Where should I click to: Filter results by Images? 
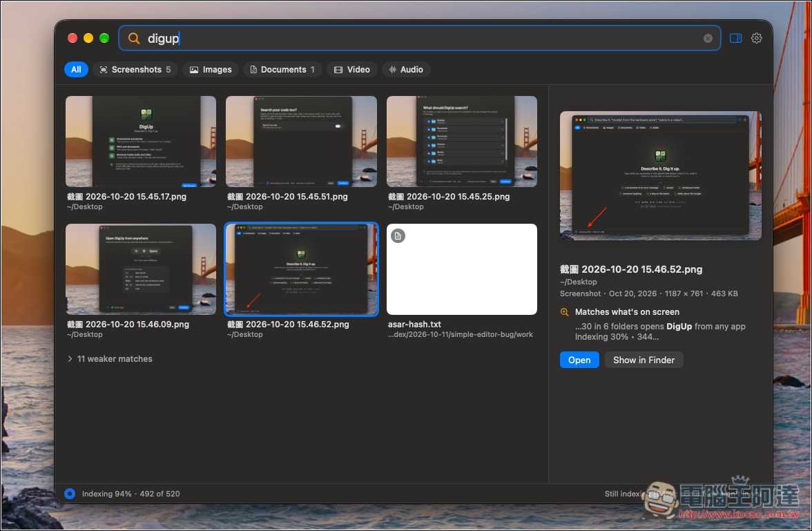click(210, 70)
